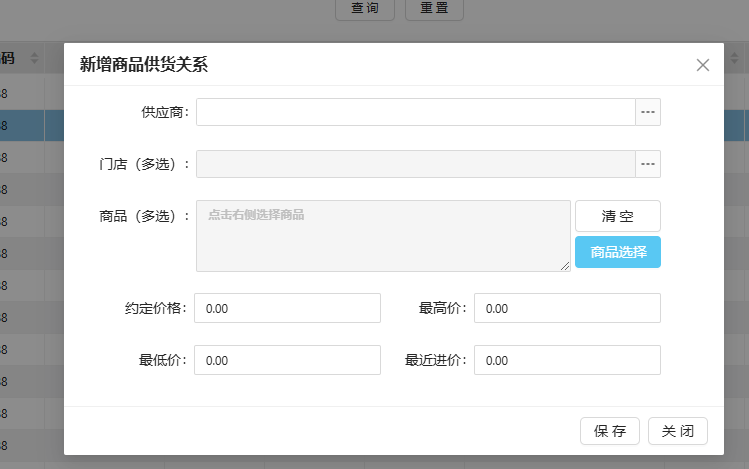Click into the 商品（多选）text area

tap(383, 236)
